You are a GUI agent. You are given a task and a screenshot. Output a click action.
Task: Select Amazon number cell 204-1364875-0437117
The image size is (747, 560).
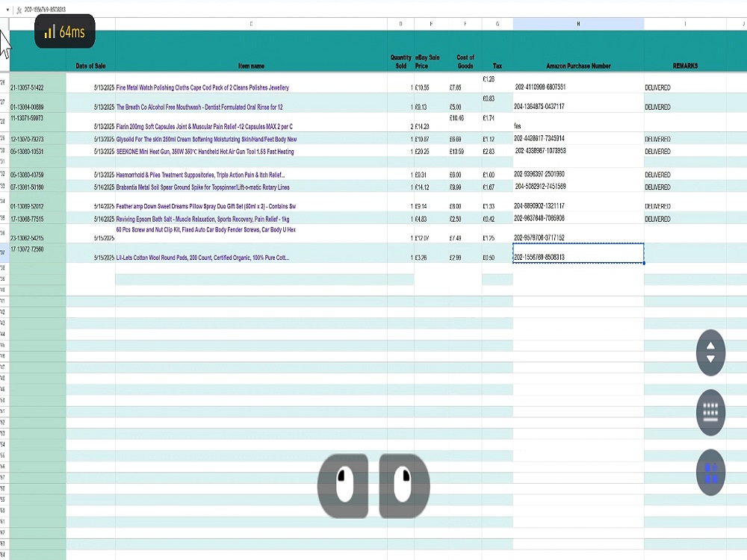pyautogui.click(x=578, y=103)
